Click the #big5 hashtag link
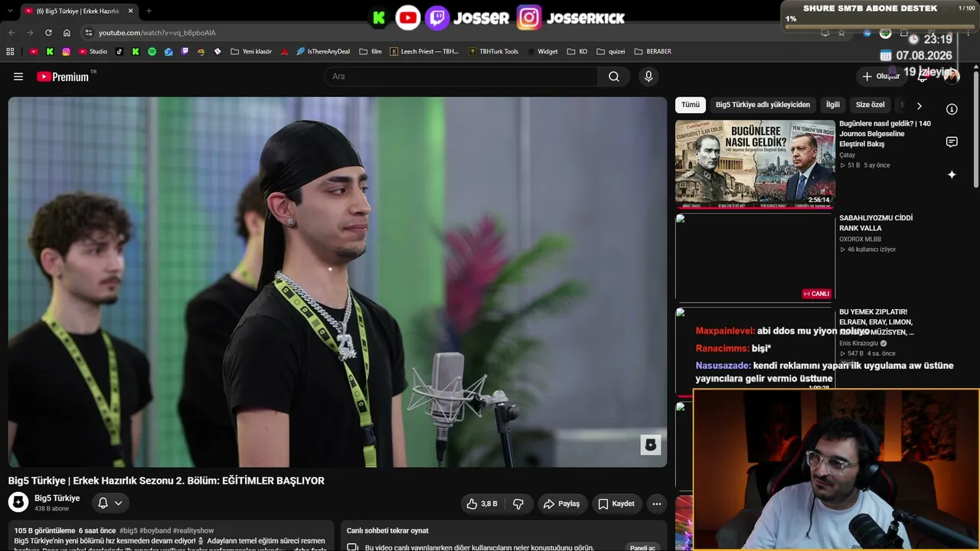 point(129,530)
